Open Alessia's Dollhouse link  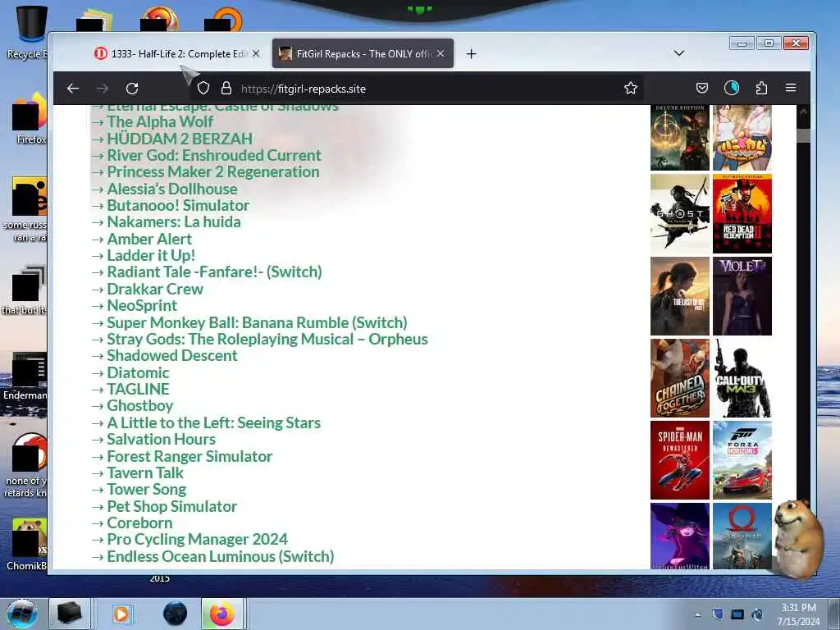(x=172, y=189)
